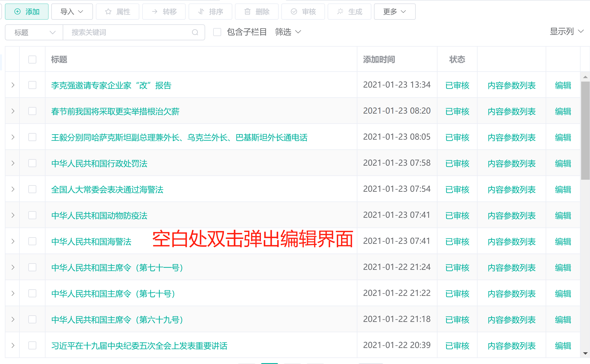Click the 添加 (add) plus button

click(x=27, y=12)
